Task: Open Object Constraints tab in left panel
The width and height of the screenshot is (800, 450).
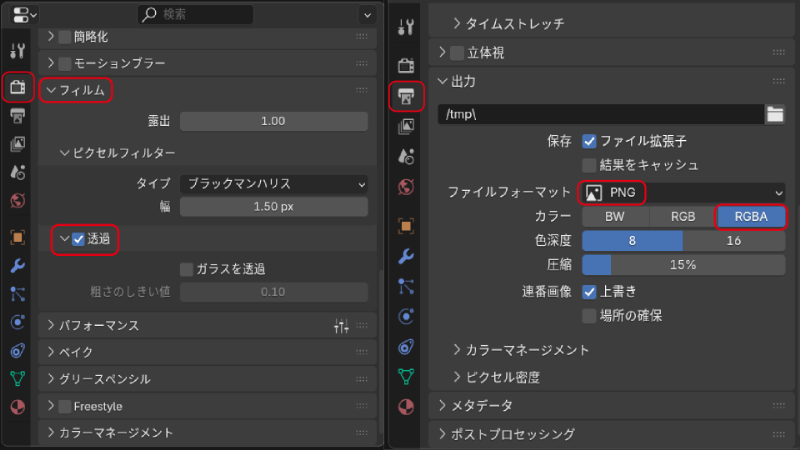Action: pyautogui.click(x=17, y=351)
